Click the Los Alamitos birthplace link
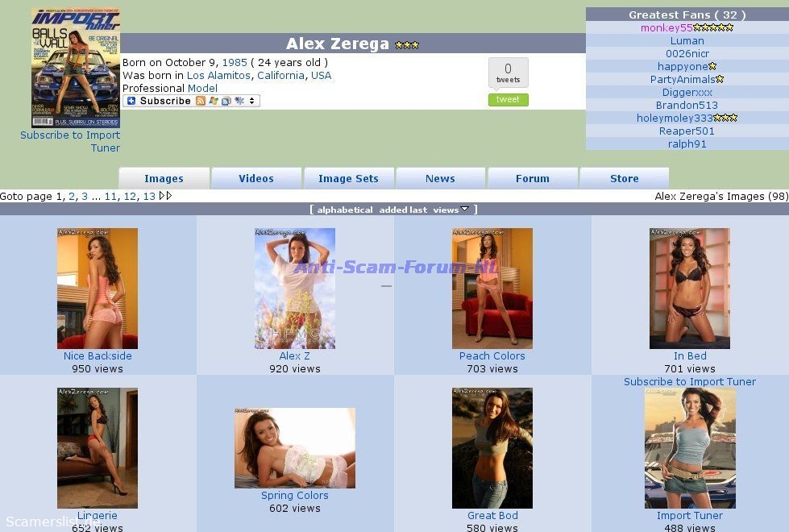 tap(218, 76)
